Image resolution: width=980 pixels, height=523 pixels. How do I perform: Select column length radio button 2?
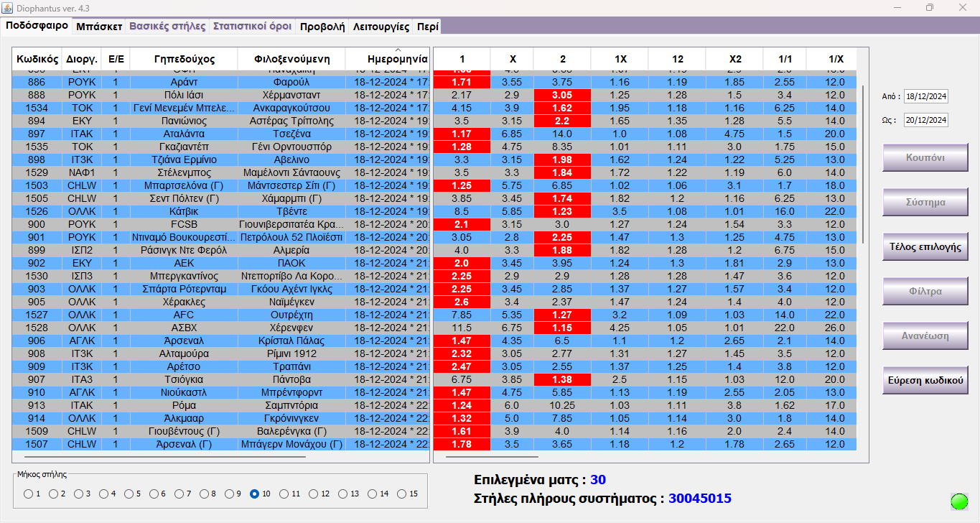point(53,494)
